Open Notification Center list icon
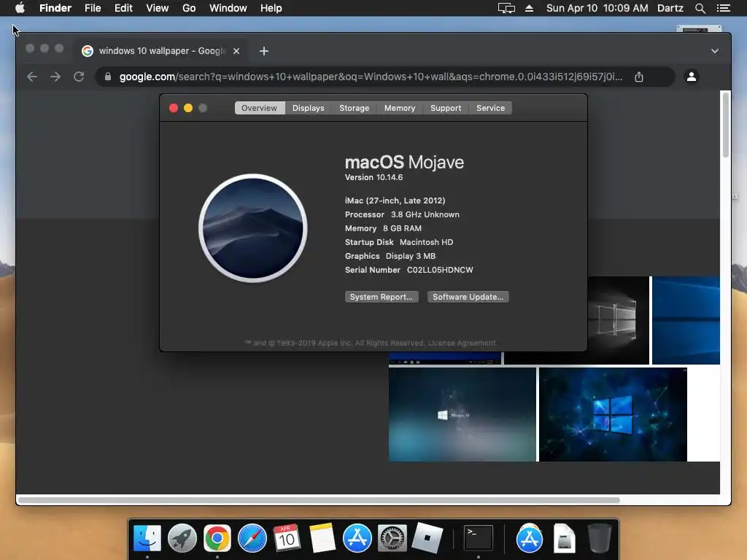The height and width of the screenshot is (560, 747). (x=723, y=8)
